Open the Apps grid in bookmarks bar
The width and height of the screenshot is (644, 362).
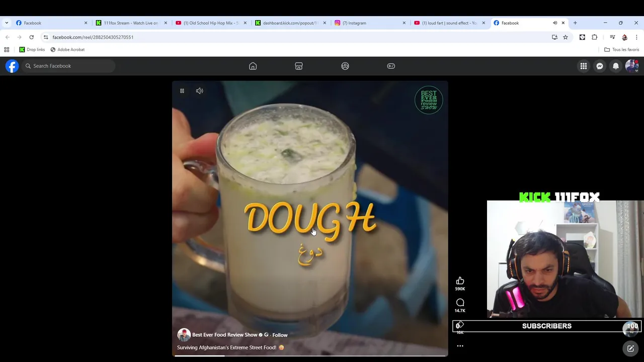(x=7, y=50)
